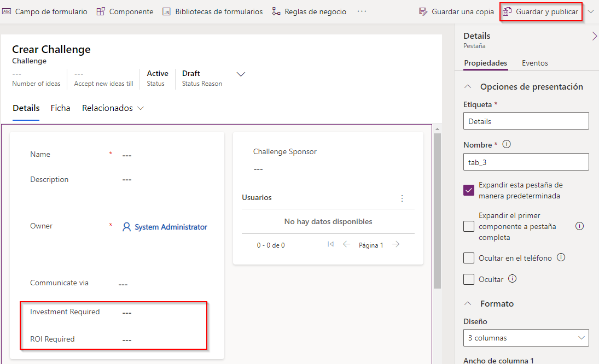Click the Componente toolbar icon
This screenshot has height=364, width=599.
click(x=101, y=11)
